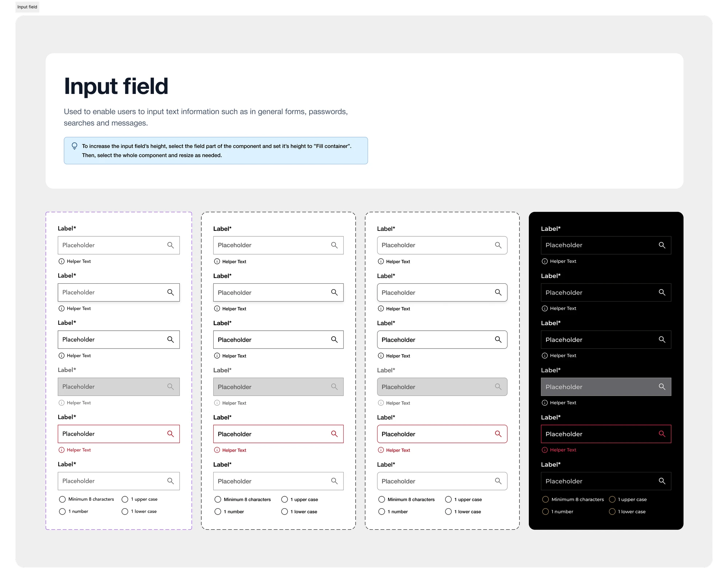Image resolution: width=728 pixels, height=583 pixels.
Task: Click the faded "Label*" above the dark panel's disabled field
Action: point(551,370)
